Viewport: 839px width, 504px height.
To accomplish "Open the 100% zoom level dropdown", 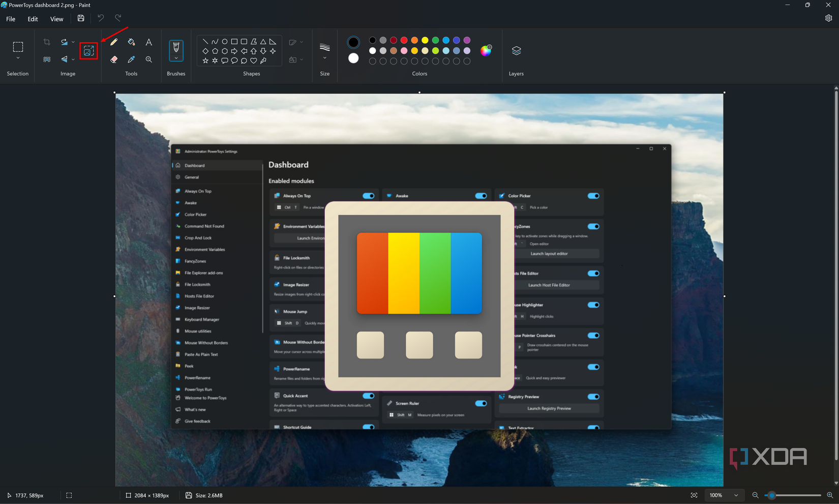I will [724, 495].
